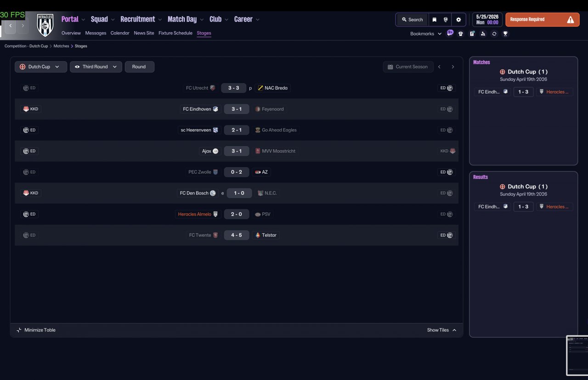Toggle Show Tiles at the table bottom
Viewport: 588px width, 380px height.
click(x=442, y=330)
